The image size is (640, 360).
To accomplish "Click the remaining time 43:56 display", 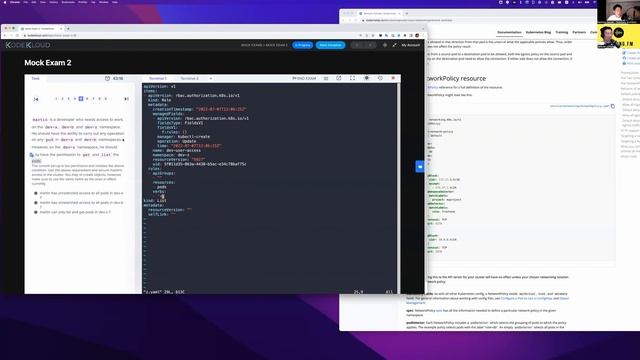I will [x=118, y=78].
